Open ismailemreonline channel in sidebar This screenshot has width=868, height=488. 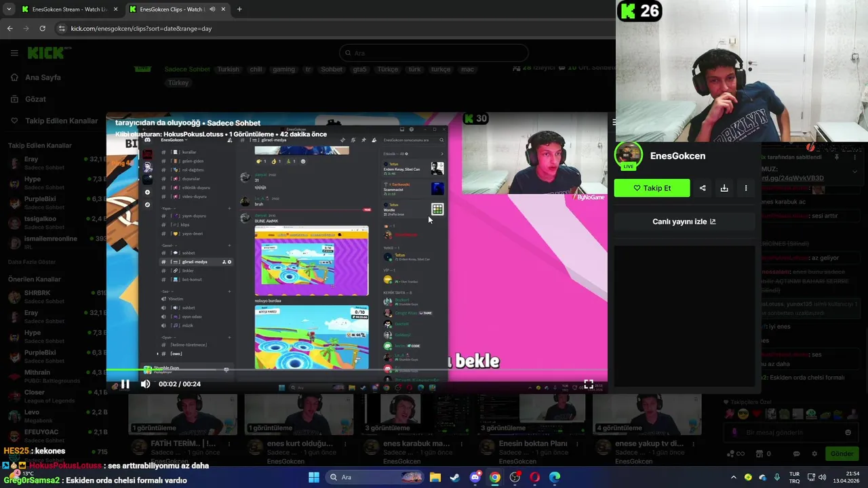[x=54, y=243]
